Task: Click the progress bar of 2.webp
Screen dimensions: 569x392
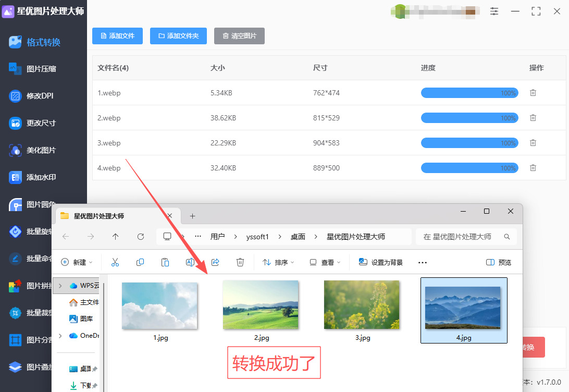Action: (x=469, y=118)
